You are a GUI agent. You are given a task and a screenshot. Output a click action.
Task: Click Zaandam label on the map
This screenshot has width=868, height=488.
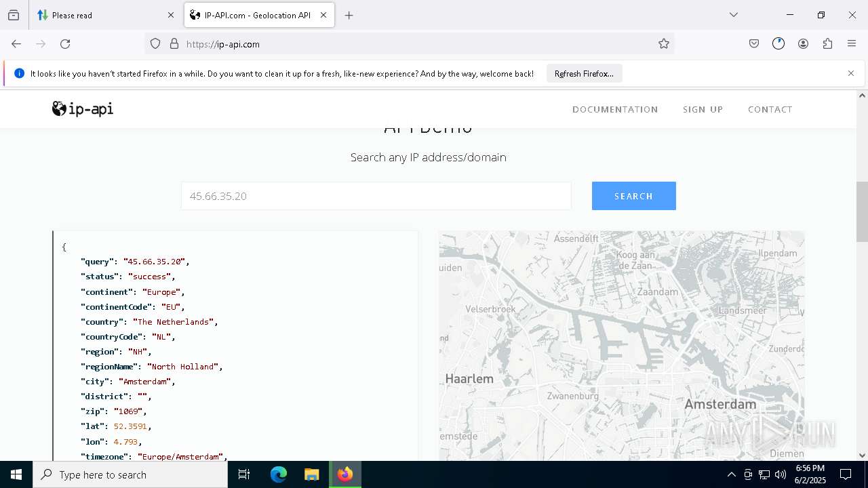coord(658,291)
